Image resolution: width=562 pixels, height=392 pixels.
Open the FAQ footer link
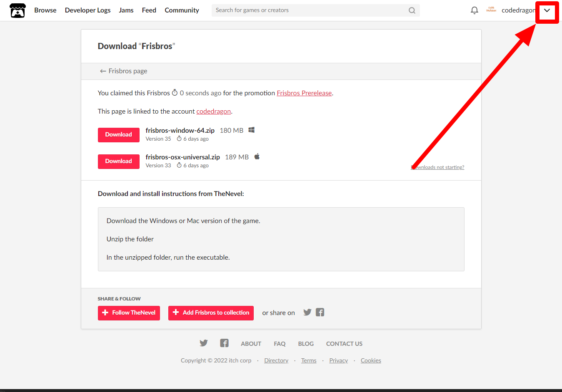point(280,344)
